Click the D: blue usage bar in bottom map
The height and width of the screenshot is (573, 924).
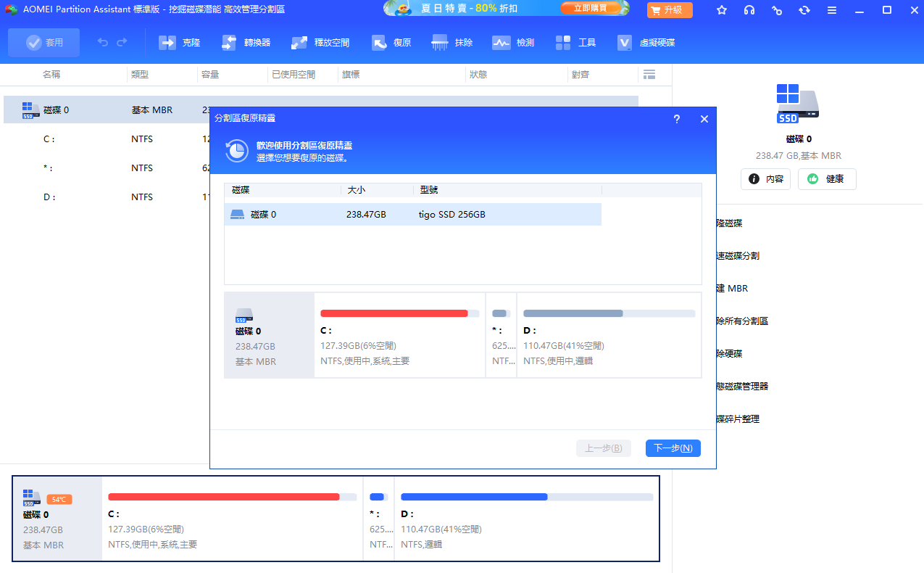(474, 497)
